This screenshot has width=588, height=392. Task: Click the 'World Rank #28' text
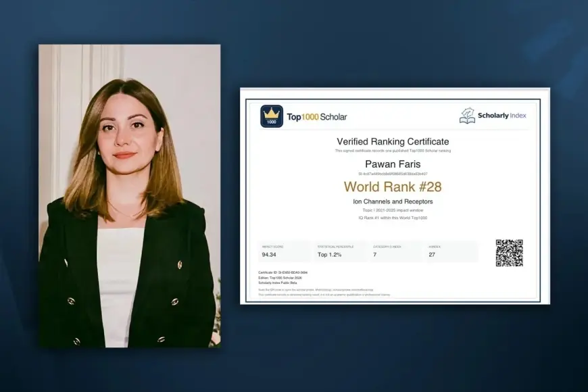pyautogui.click(x=393, y=187)
